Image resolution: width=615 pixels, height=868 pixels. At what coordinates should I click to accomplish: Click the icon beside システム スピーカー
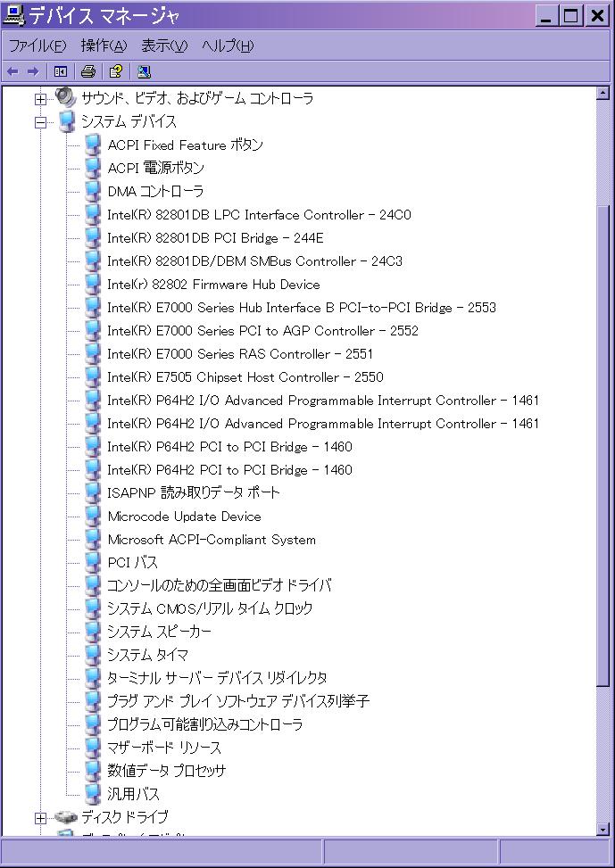pyautogui.click(x=92, y=632)
